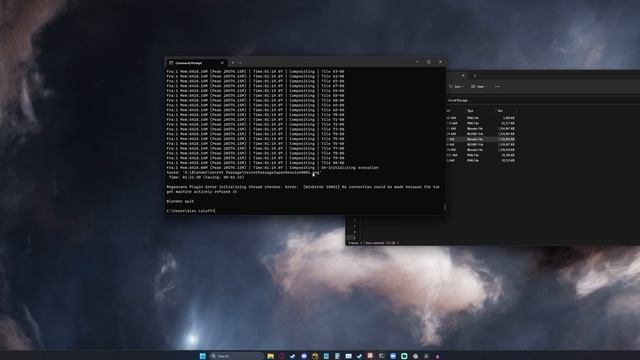
Task: Select the highlighted Blender File row in Explorer
Action: tap(481, 139)
